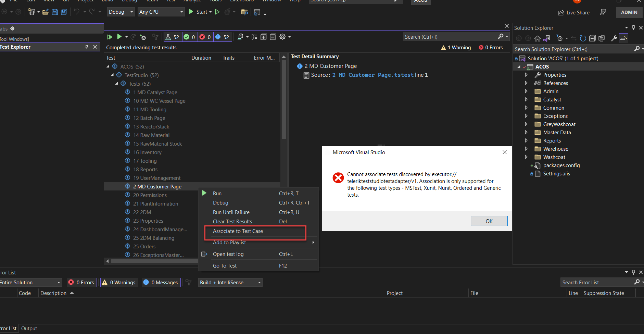Open Test Explorer options gear

283,37
